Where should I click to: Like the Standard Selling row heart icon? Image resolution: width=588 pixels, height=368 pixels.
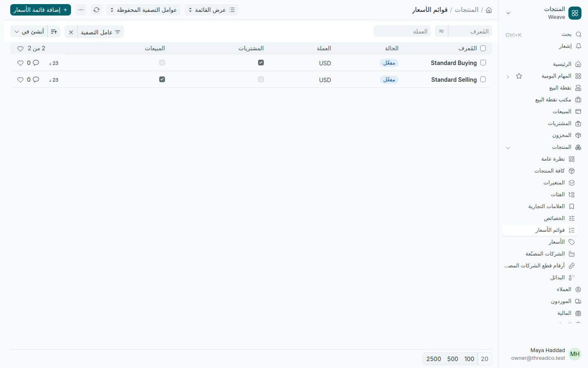coord(20,80)
